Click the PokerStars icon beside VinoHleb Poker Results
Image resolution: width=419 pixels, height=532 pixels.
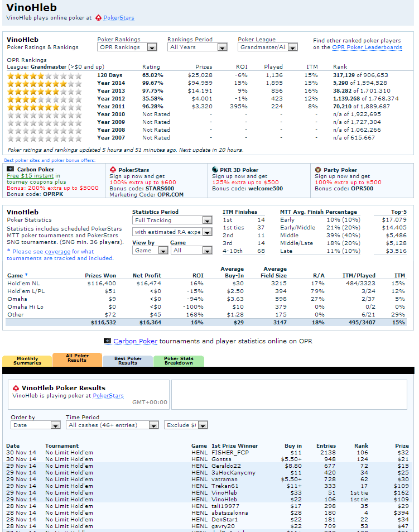point(16,388)
